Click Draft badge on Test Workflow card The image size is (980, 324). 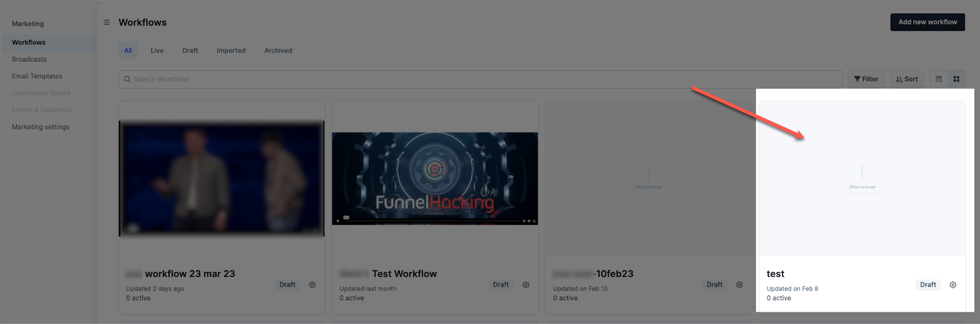501,285
